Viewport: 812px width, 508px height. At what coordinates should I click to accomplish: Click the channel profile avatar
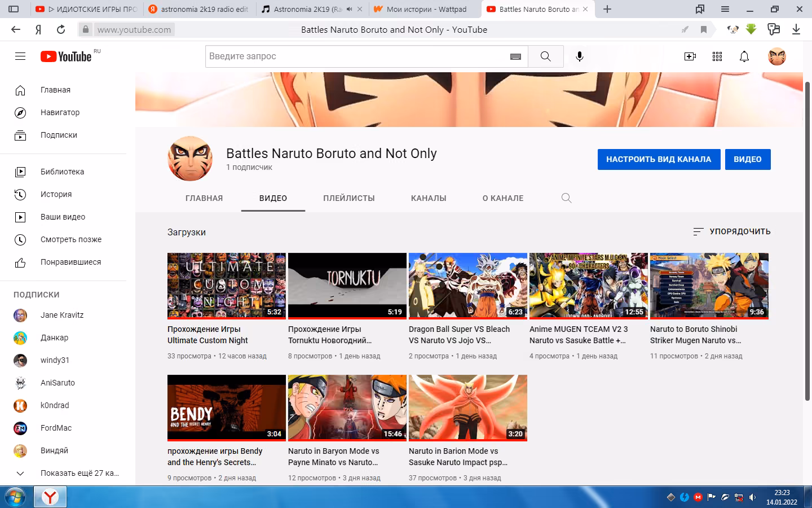(190, 159)
